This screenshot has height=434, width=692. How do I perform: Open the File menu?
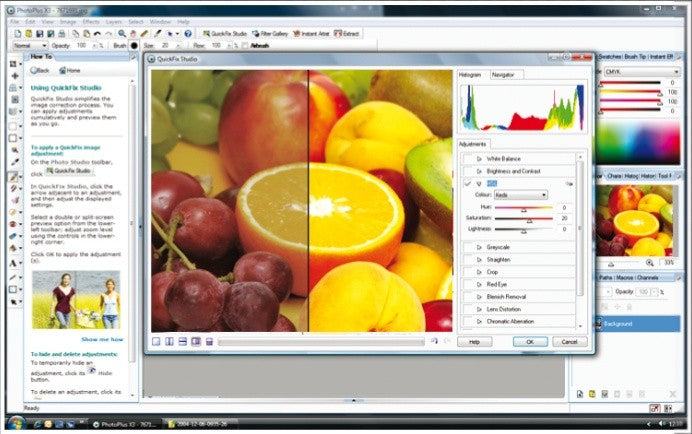[x=14, y=22]
